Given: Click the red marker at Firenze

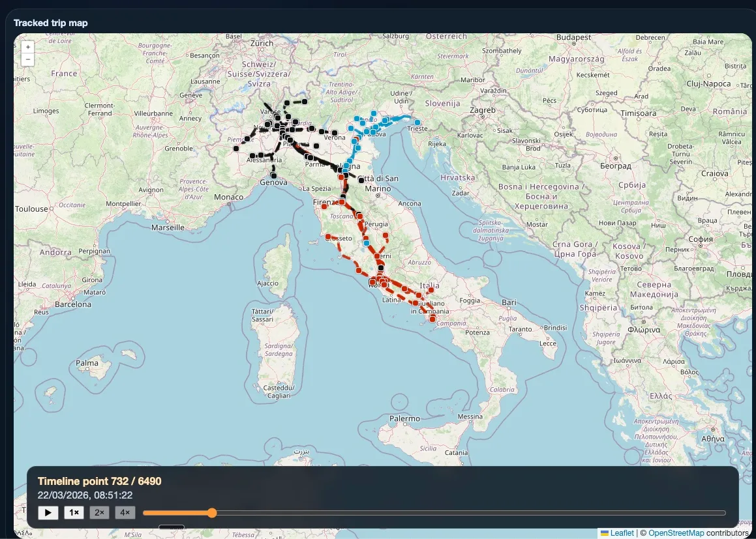Looking at the screenshot, I should pyautogui.click(x=341, y=202).
